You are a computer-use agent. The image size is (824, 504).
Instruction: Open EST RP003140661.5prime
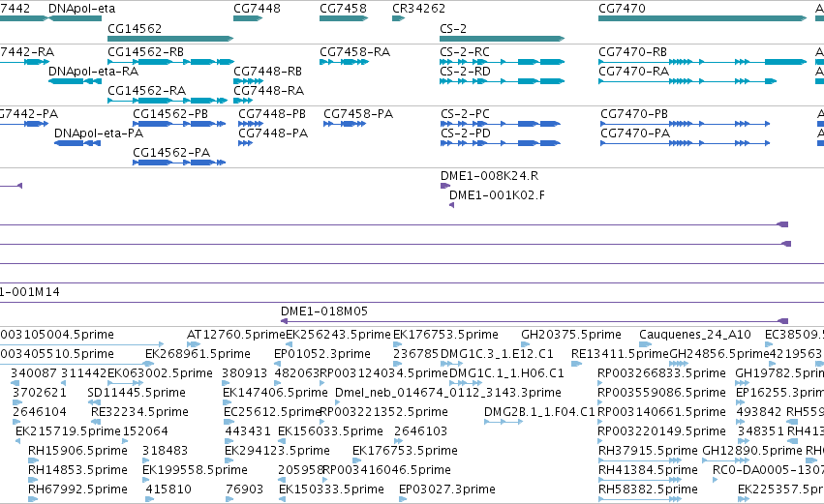coord(662,412)
